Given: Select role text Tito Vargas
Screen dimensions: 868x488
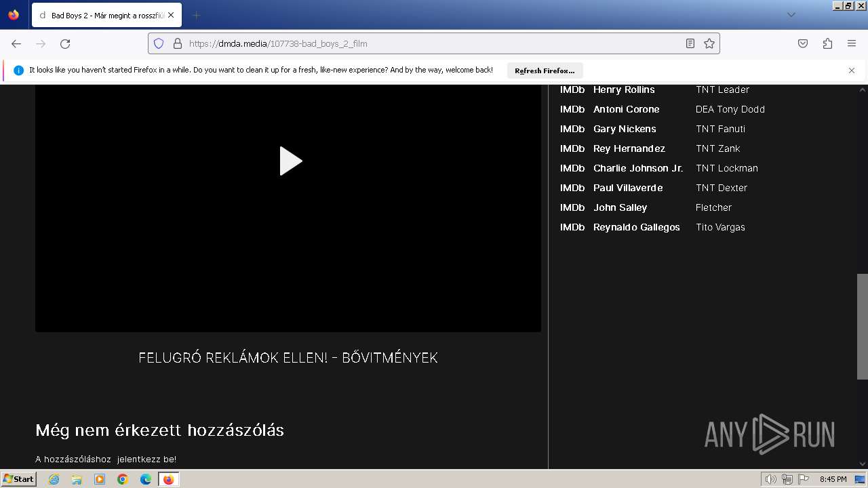Looking at the screenshot, I should 720,227.
